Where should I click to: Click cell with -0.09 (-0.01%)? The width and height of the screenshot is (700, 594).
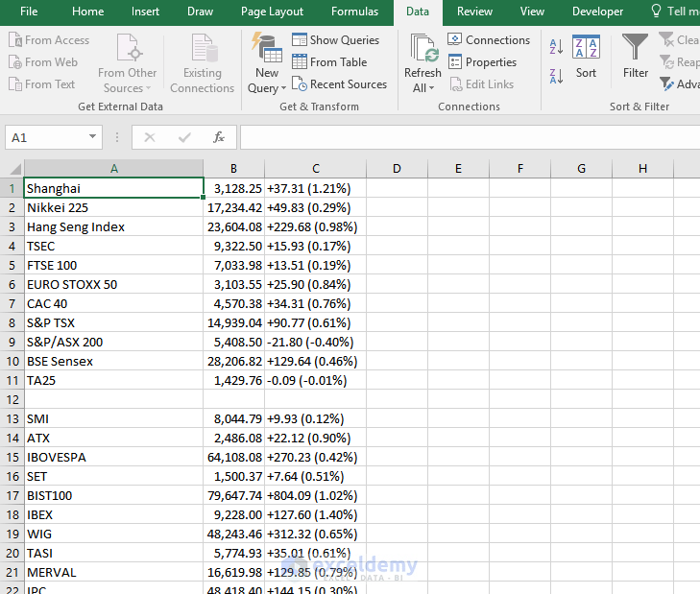[x=316, y=380]
